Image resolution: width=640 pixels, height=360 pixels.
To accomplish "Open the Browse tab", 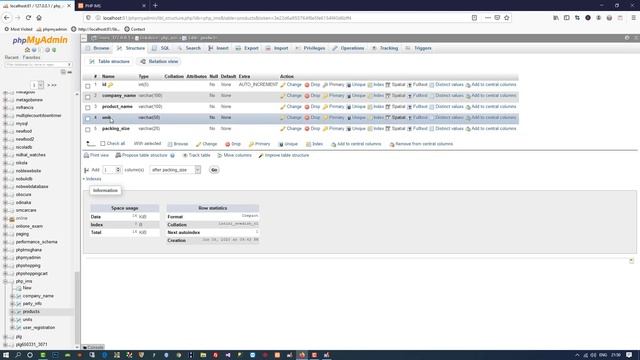I will [98, 48].
